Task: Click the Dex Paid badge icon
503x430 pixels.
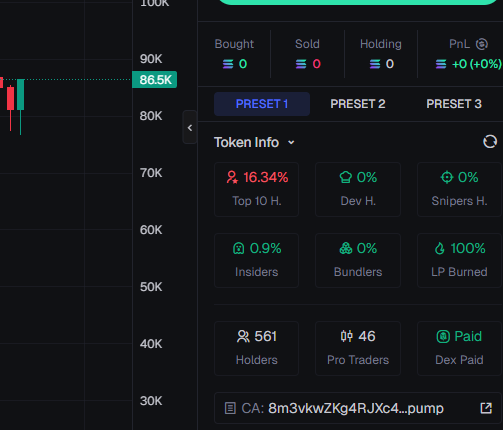Action: 443,336
